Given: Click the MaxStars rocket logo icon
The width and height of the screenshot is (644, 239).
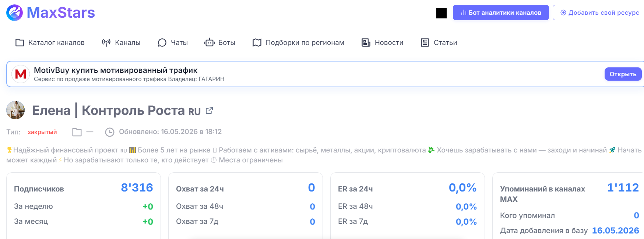Looking at the screenshot, I should click(x=15, y=13).
